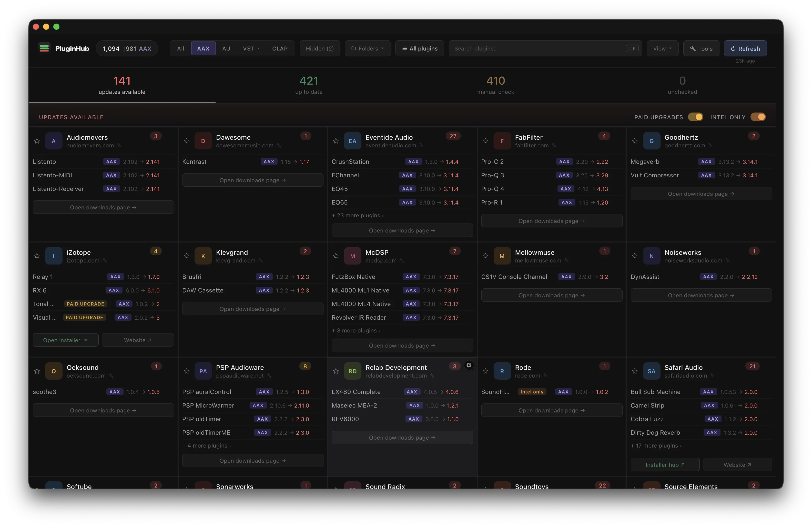This screenshot has width=812, height=527.
Task: Star the Relab Development card
Action: click(336, 371)
